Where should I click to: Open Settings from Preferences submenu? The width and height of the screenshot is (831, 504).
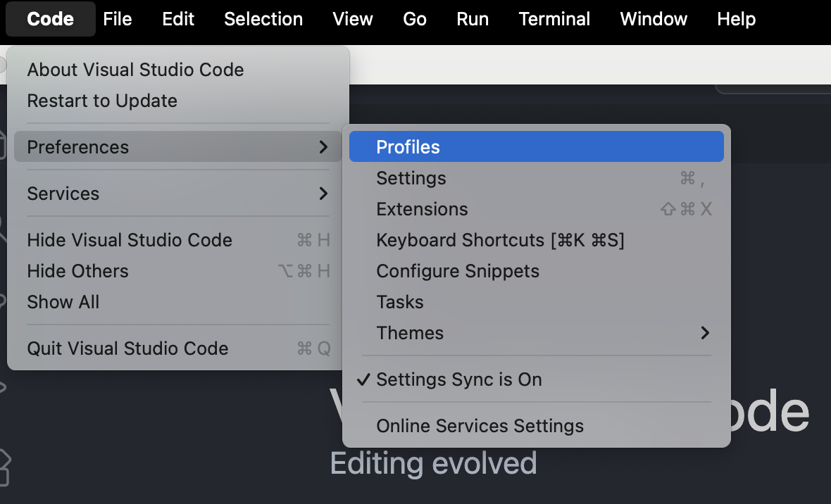click(537, 178)
